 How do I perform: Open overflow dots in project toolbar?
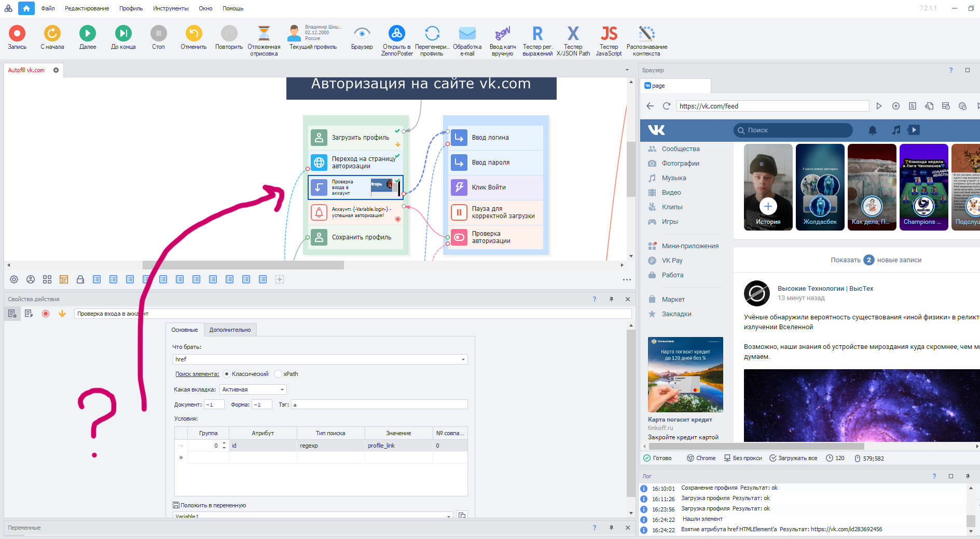(x=627, y=279)
